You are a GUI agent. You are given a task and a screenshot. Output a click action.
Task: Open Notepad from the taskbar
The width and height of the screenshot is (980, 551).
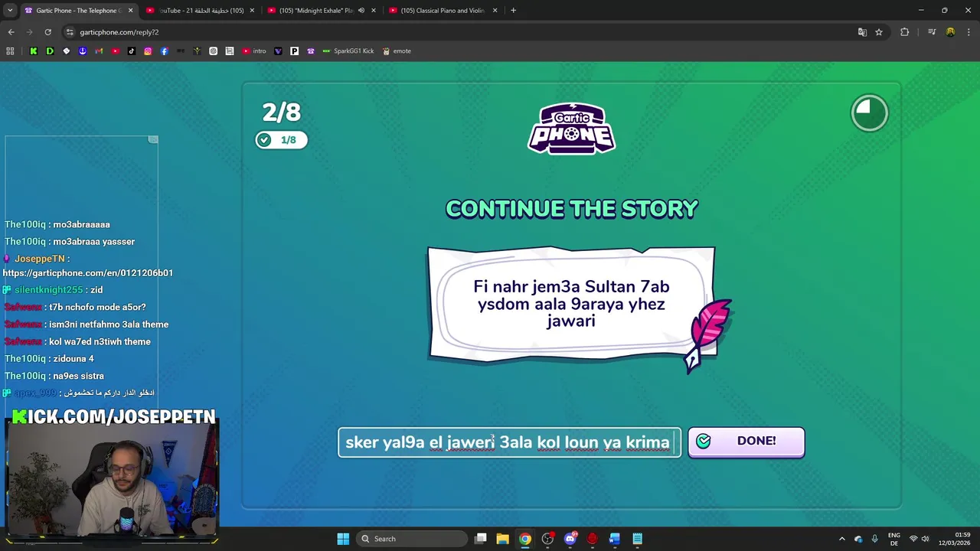coord(637,539)
